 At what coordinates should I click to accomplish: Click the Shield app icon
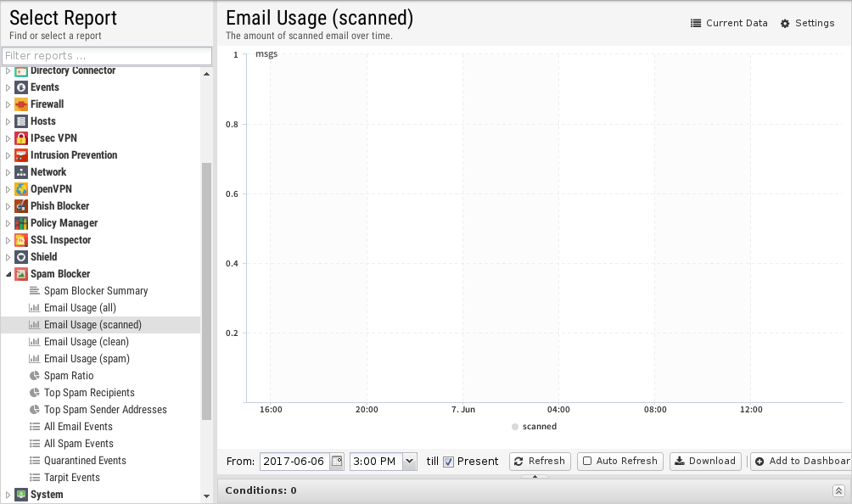tap(21, 257)
